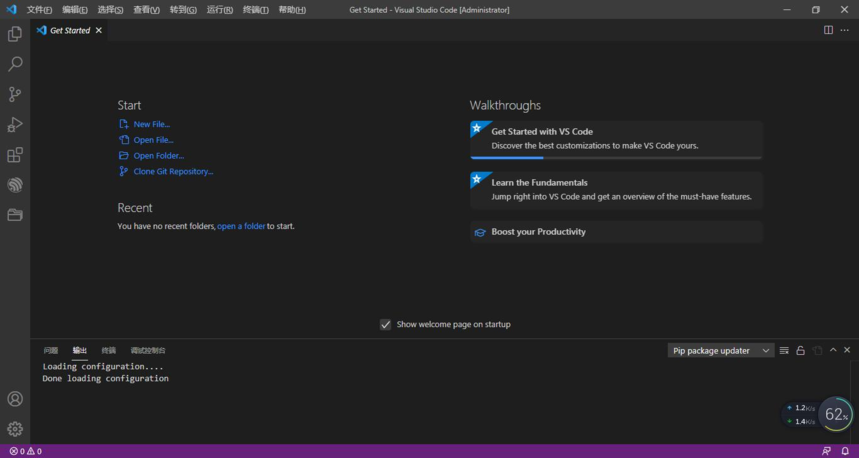Open the folder project manager icon in activity bar
The image size is (859, 458).
click(x=15, y=215)
